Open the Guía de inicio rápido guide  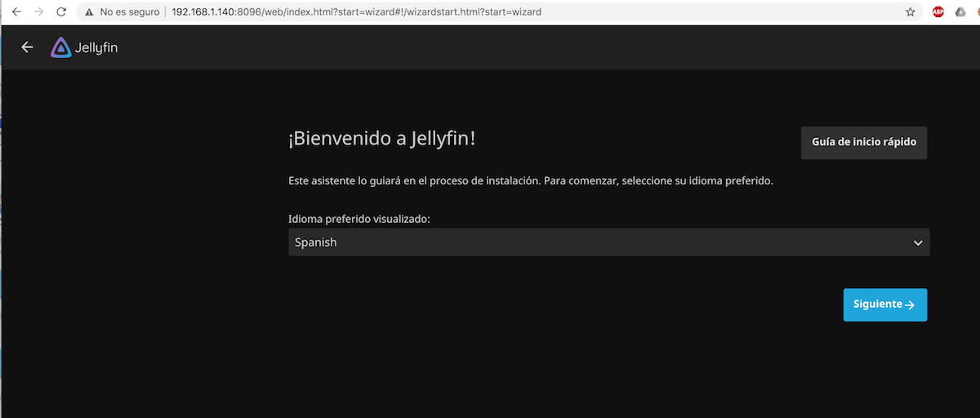(863, 142)
